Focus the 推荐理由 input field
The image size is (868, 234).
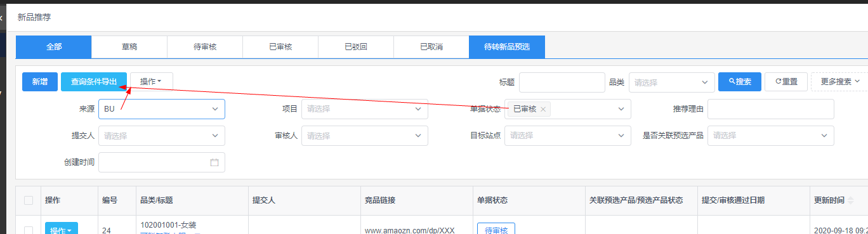(771, 109)
